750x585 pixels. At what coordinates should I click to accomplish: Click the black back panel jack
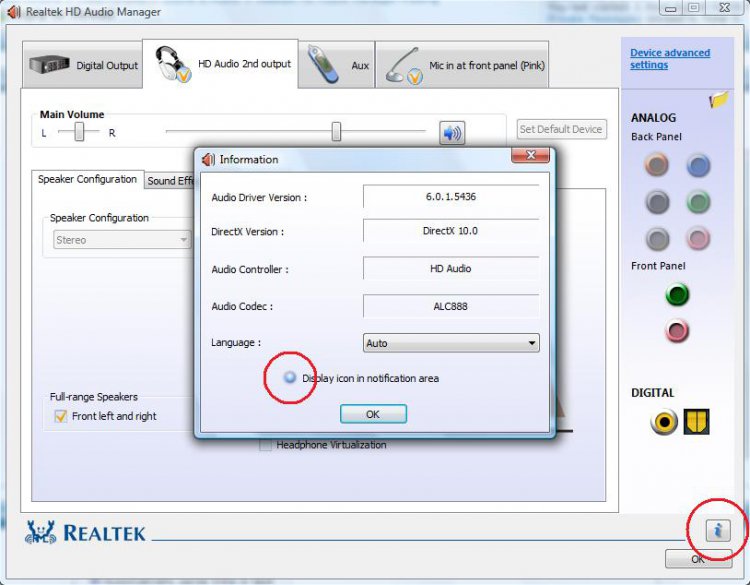click(657, 202)
